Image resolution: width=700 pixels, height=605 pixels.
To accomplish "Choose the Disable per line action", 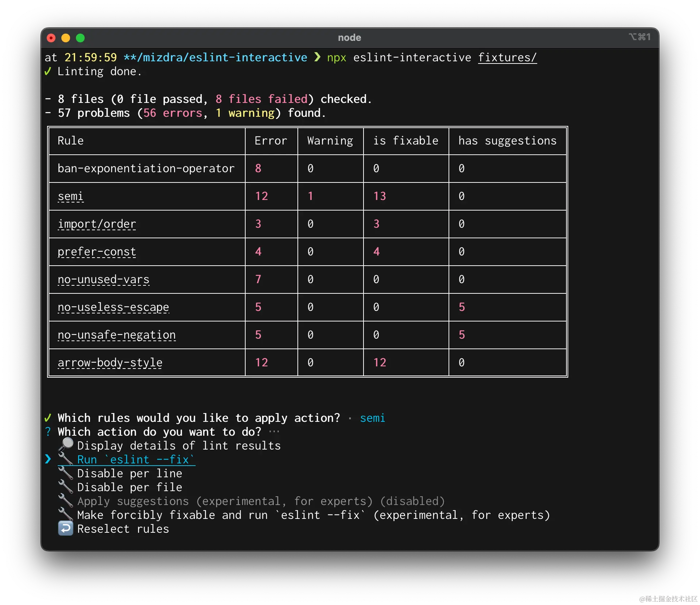I will [130, 473].
